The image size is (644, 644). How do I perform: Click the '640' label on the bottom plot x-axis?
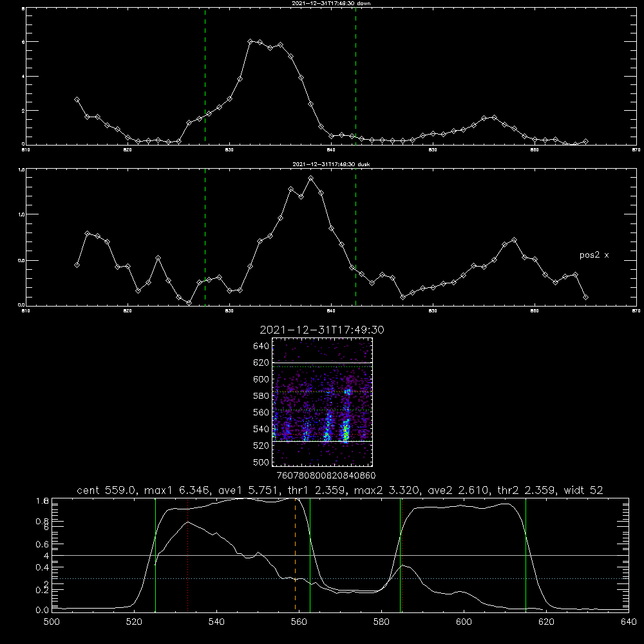coord(629,622)
